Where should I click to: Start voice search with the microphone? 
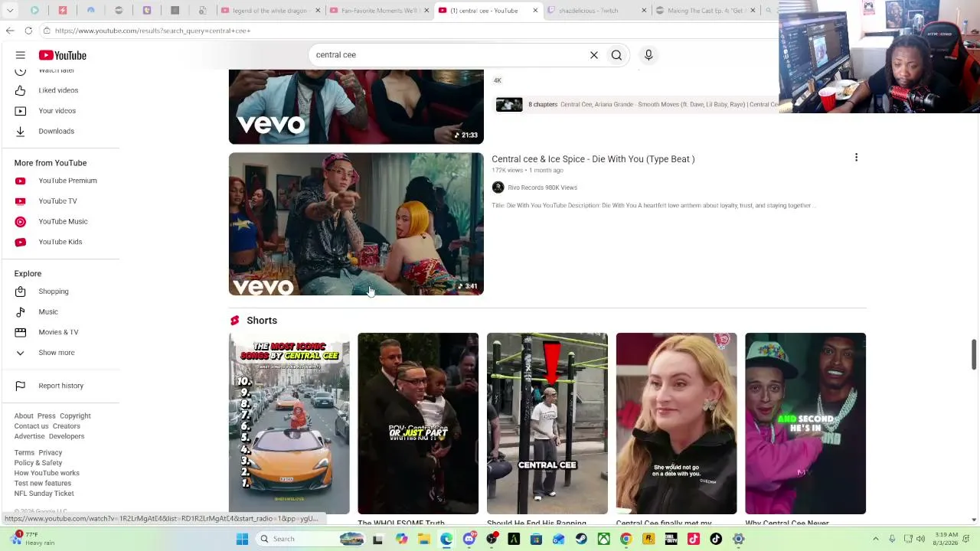click(x=648, y=55)
